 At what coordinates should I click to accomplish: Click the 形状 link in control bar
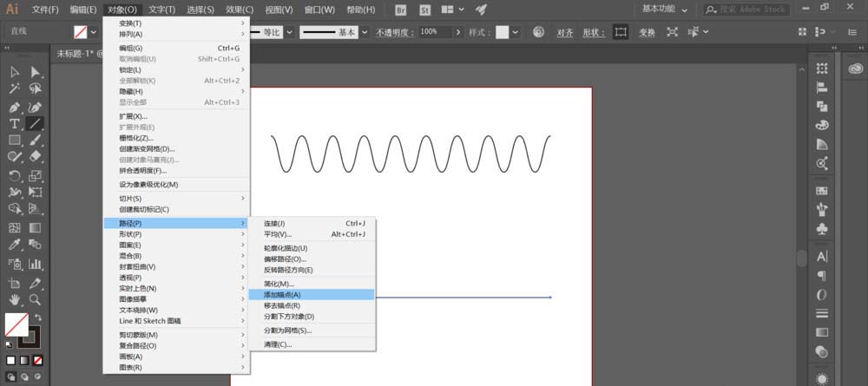click(x=594, y=33)
